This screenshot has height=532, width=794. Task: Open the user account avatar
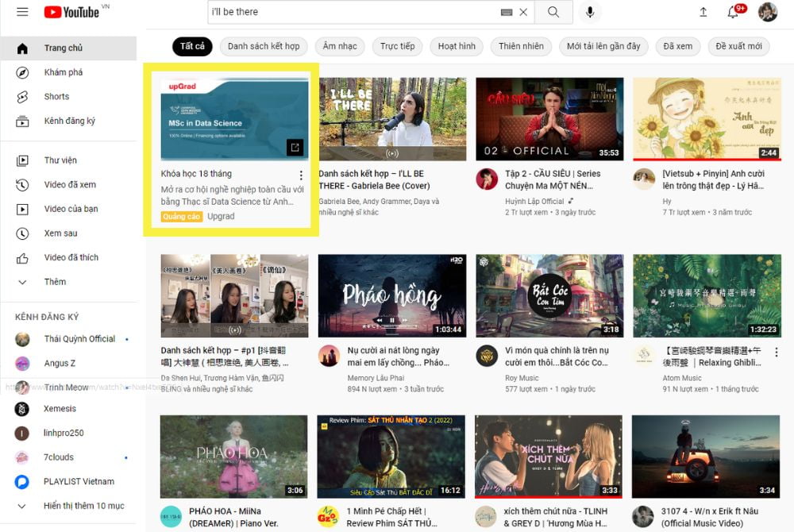coord(767,12)
